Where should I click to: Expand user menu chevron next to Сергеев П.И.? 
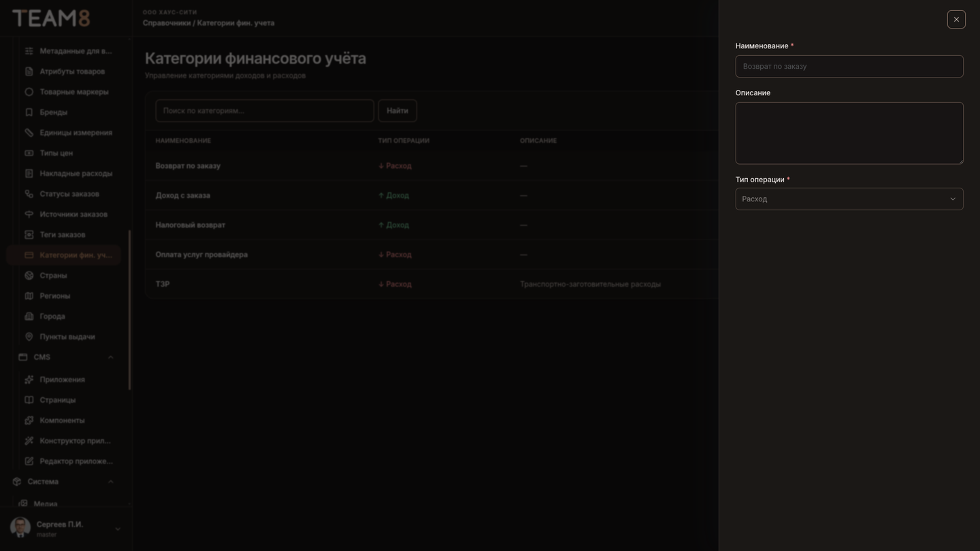point(117,529)
